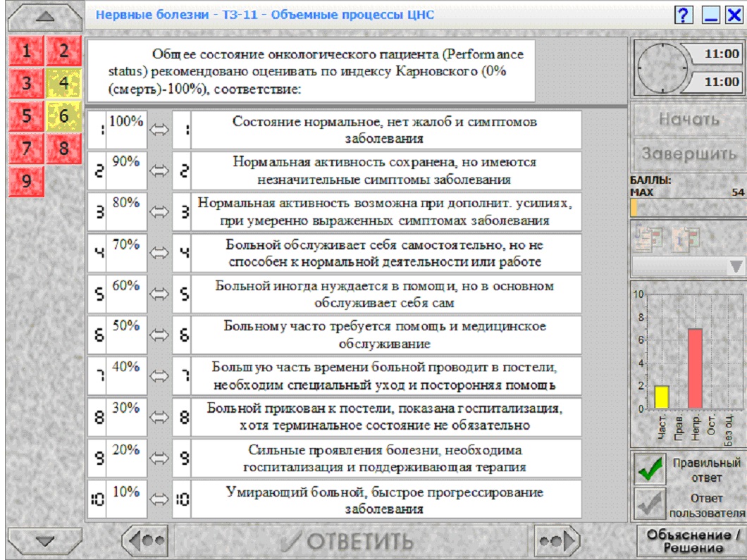This screenshot has width=747, height=560.
Task: Select left number cell for 100%
Action: pyautogui.click(x=97, y=130)
